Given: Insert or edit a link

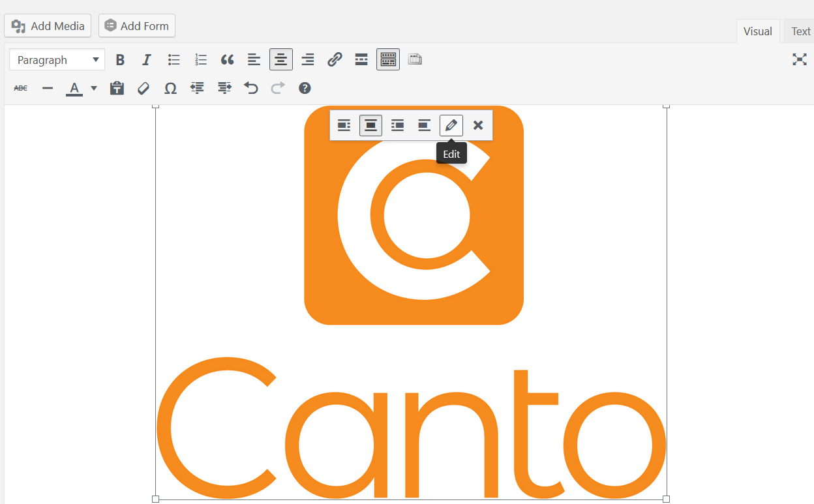Looking at the screenshot, I should point(335,60).
